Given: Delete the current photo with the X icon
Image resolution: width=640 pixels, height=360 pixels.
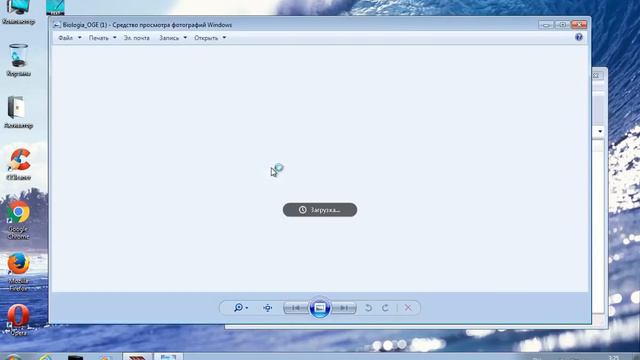Looking at the screenshot, I should click(x=408, y=308).
